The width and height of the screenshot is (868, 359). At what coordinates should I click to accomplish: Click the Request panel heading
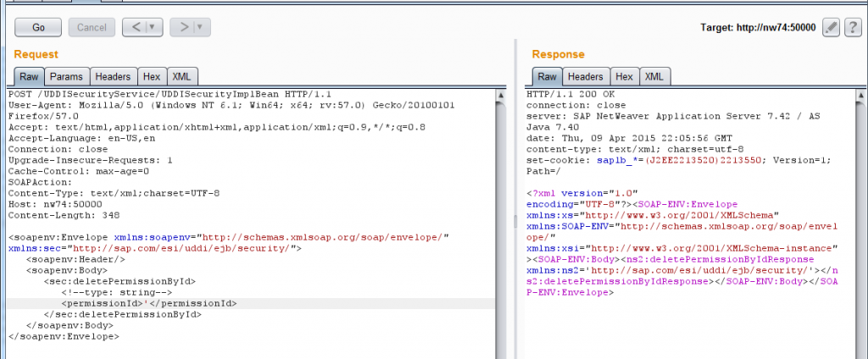[36, 54]
